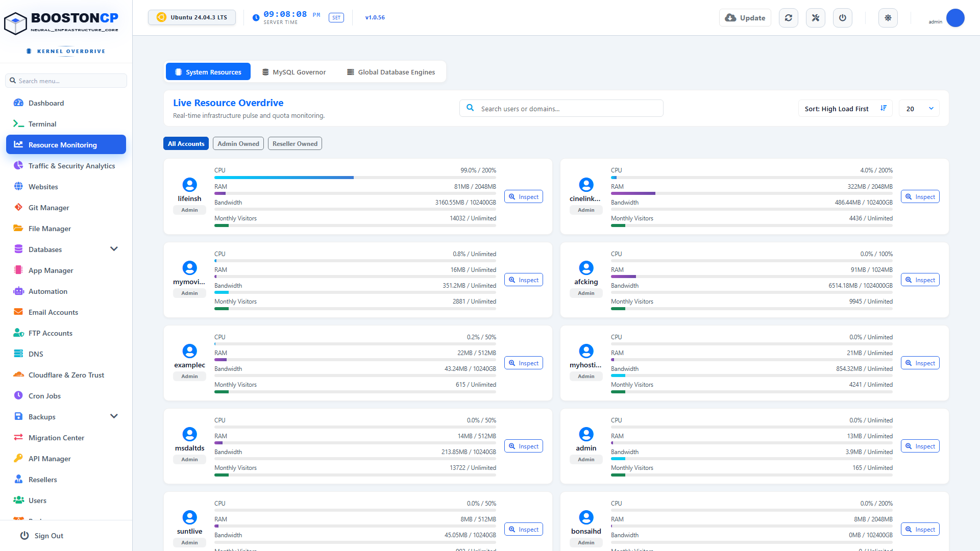Inspect the cinelink account
The height and width of the screenshot is (551, 980).
tap(920, 197)
